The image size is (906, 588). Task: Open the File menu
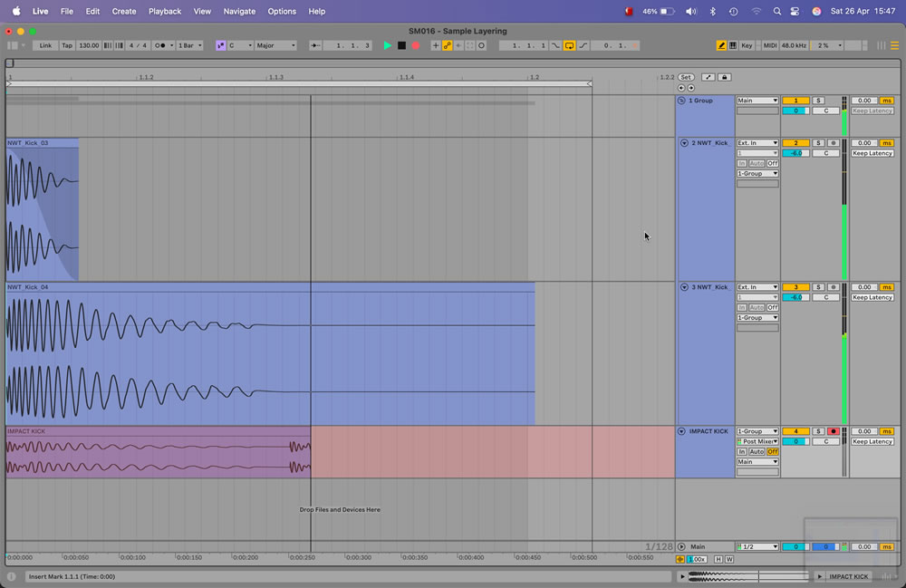pyautogui.click(x=67, y=11)
